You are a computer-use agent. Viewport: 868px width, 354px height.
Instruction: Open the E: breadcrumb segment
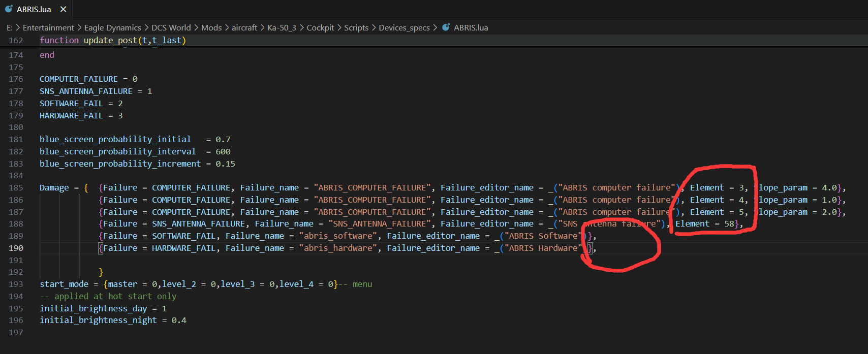(10, 27)
